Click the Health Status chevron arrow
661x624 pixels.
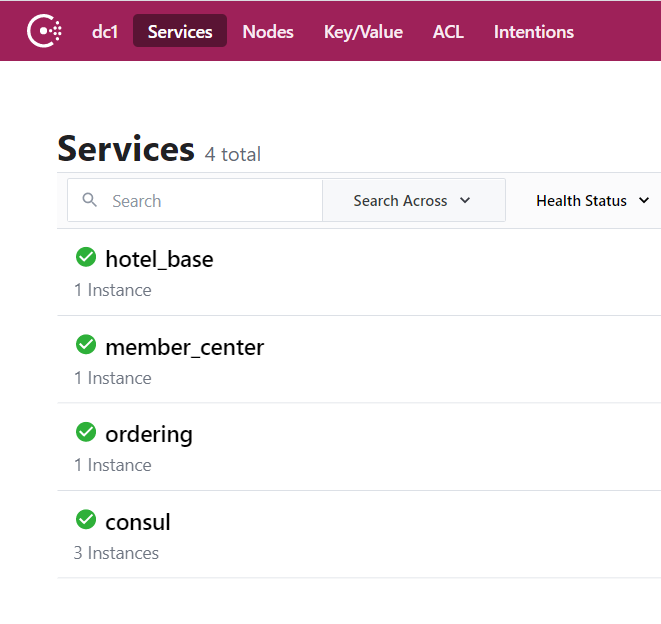tap(644, 200)
